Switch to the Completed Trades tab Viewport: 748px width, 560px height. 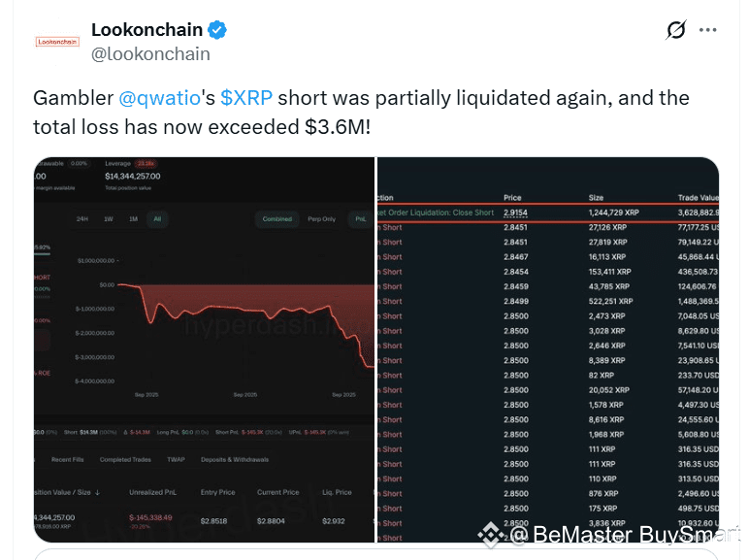point(125,460)
